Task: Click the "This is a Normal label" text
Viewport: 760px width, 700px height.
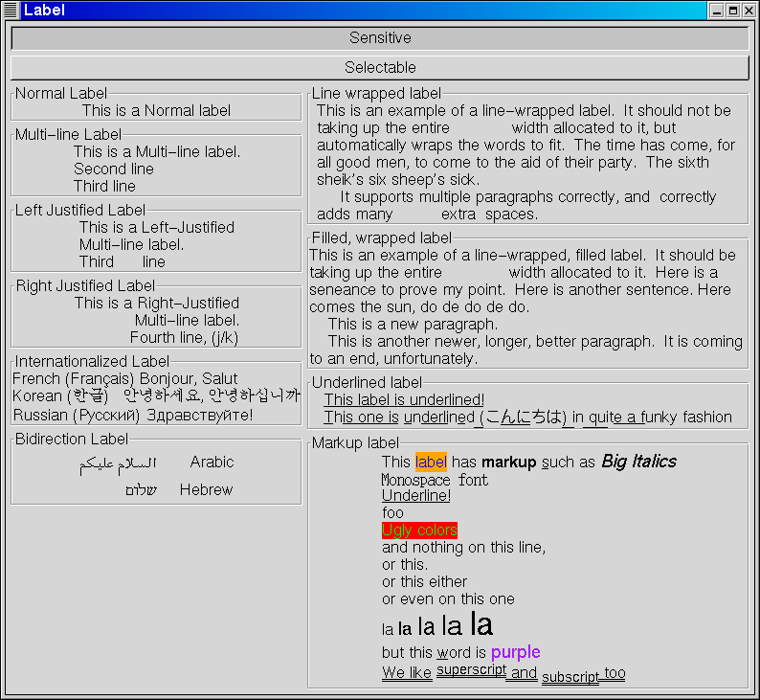Action: pos(156,111)
